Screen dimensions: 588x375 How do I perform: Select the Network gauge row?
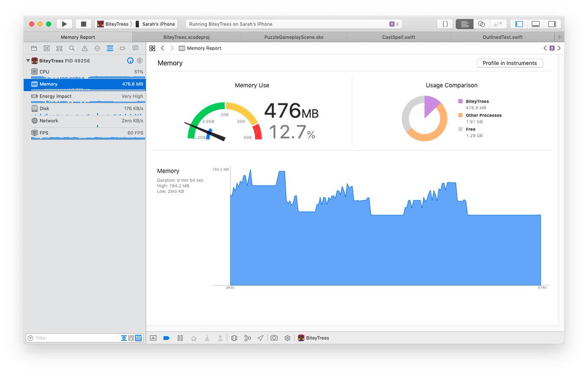(85, 121)
